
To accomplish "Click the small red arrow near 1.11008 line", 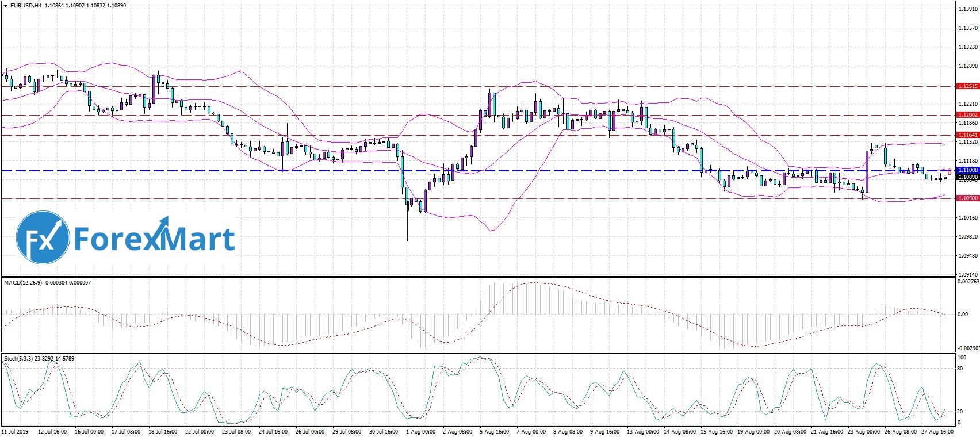I will [x=949, y=172].
